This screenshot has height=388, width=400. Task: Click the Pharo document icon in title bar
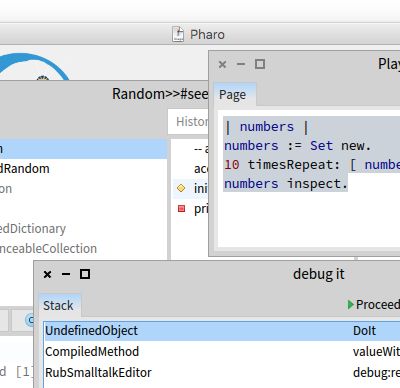pos(178,34)
